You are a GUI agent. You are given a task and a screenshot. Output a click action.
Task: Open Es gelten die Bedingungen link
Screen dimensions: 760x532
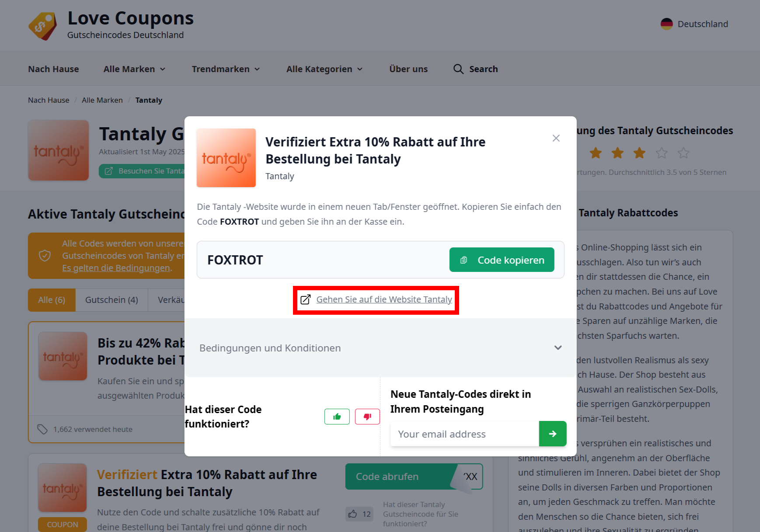coord(117,268)
